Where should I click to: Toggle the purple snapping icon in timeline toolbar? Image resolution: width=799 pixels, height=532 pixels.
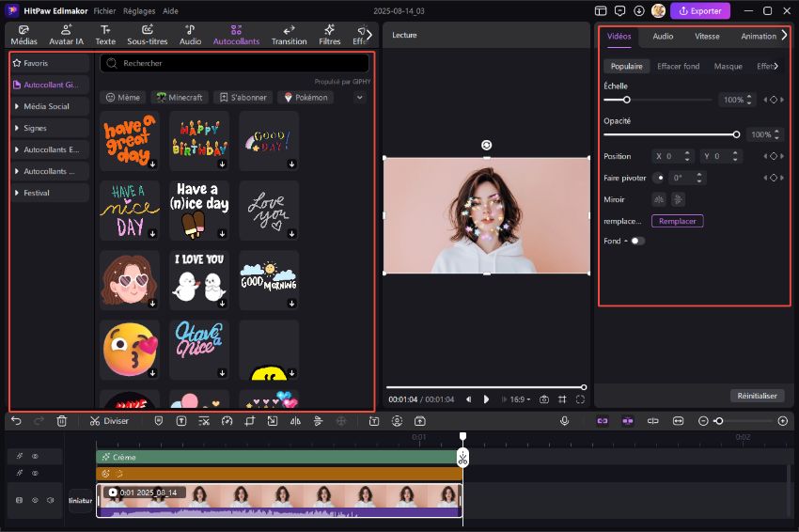(628, 421)
